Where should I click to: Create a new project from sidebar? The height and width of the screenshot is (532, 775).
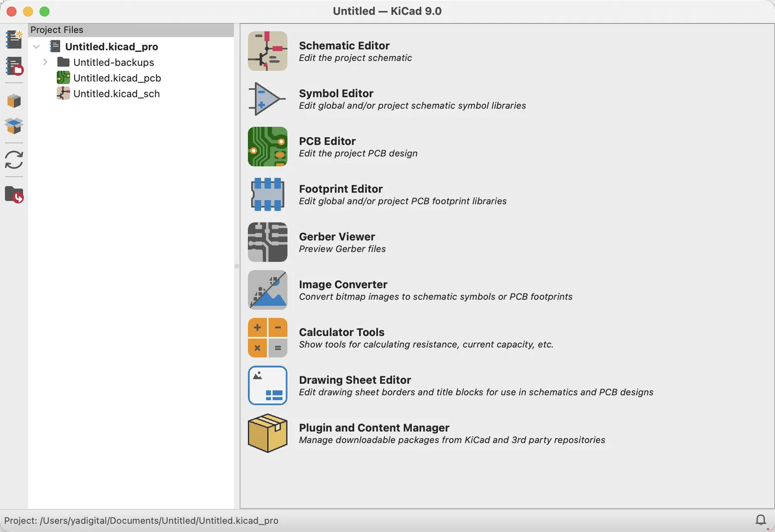pos(14,39)
